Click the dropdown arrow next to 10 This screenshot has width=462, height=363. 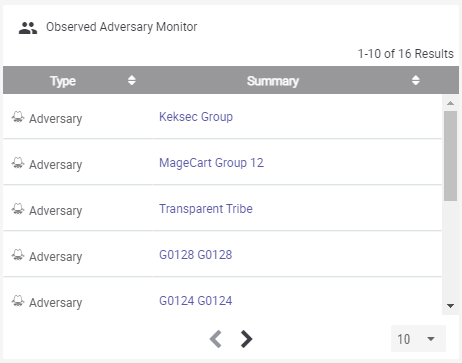coord(431,339)
